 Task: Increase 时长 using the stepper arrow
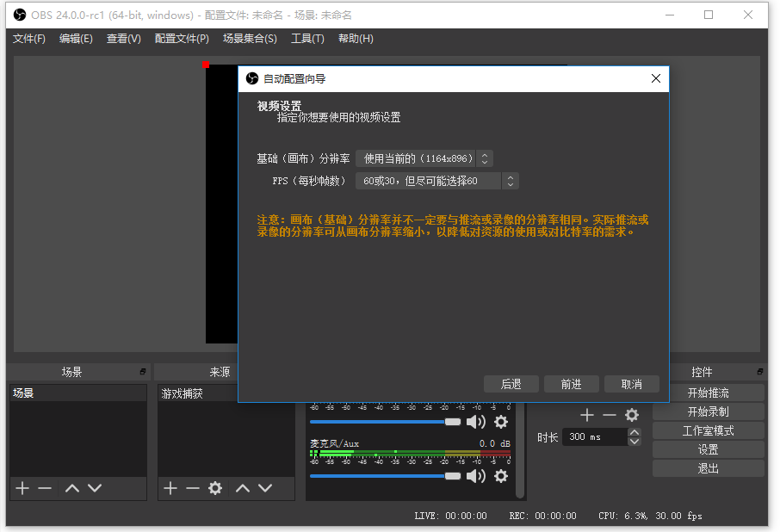coord(635,433)
